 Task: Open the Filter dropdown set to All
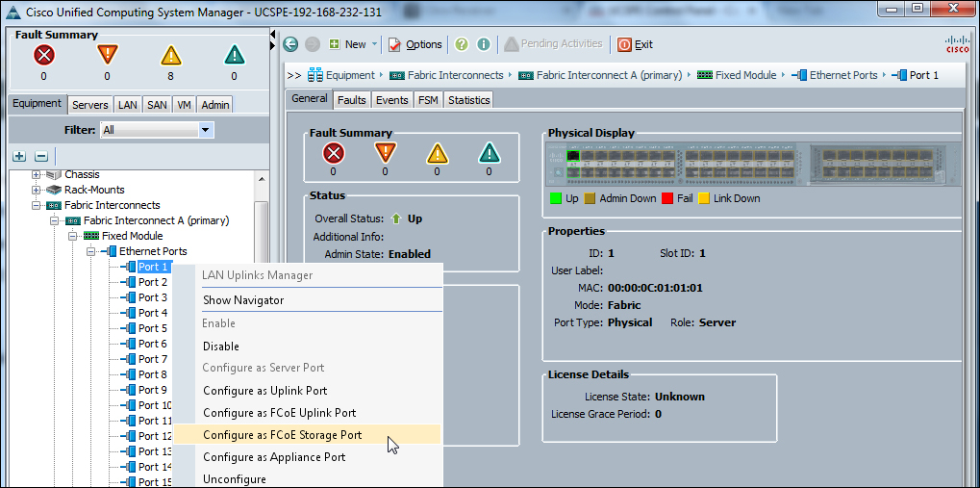157,130
